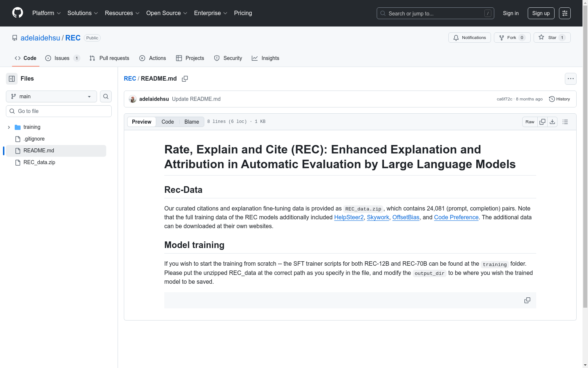Open the main branch dropdown
Image resolution: width=588 pixels, height=368 pixels.
51,96
